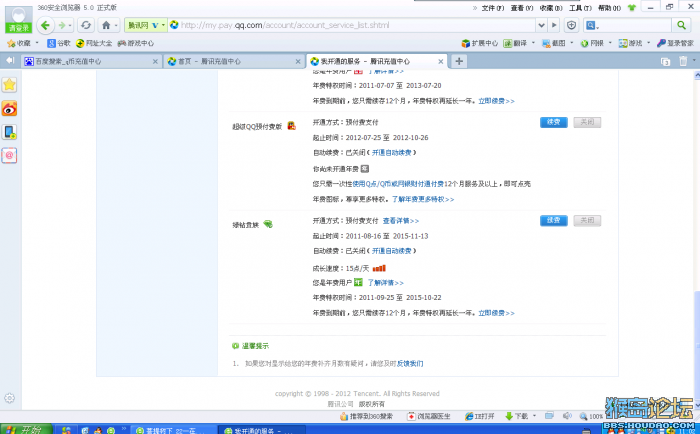The height and width of the screenshot is (434, 700).
Task: Open the sidebar mail @ icon
Action: pos(9,155)
